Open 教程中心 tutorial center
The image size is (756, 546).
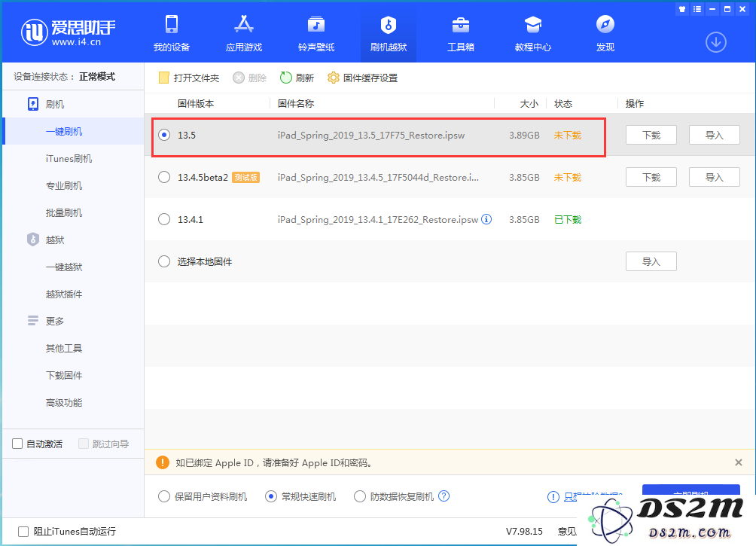[533, 33]
